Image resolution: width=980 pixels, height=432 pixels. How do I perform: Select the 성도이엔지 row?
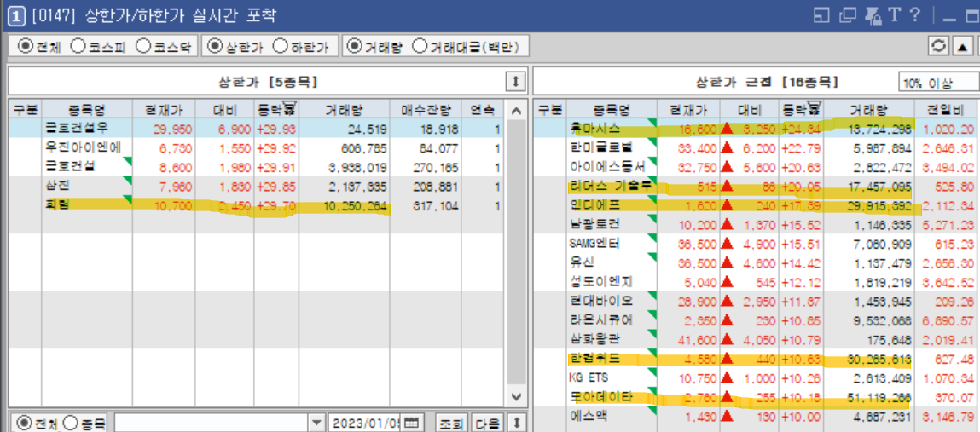(x=757, y=281)
